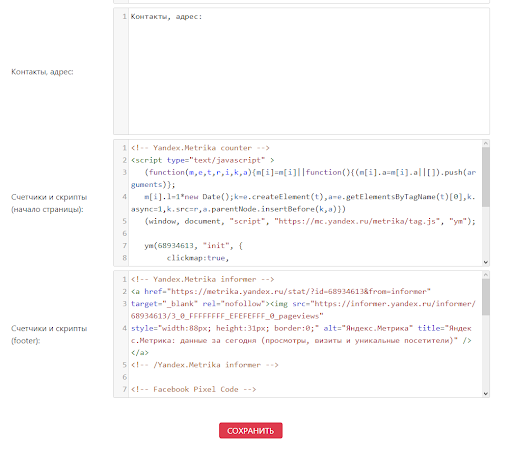
Task: Click the 'Счетчики и скрипты (начало страницы)' label
Action: click(49, 203)
